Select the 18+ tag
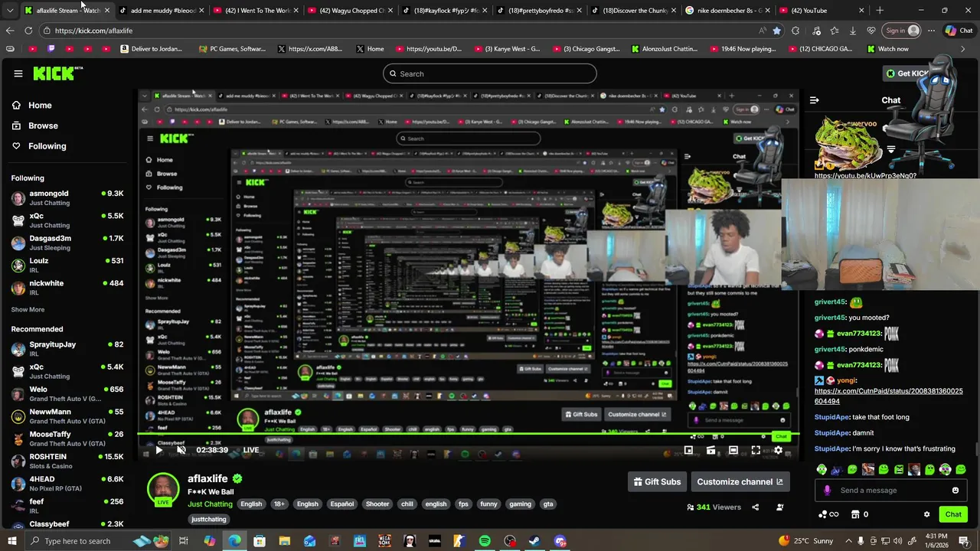 (279, 504)
